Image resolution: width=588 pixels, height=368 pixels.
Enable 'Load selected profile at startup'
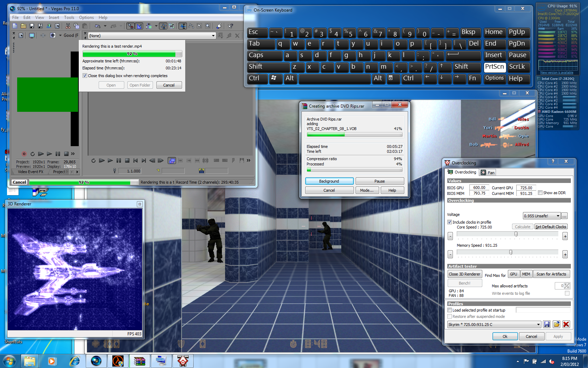tap(449, 310)
